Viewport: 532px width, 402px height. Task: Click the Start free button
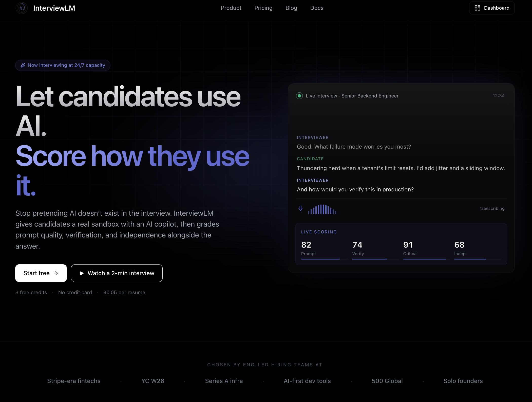click(41, 273)
